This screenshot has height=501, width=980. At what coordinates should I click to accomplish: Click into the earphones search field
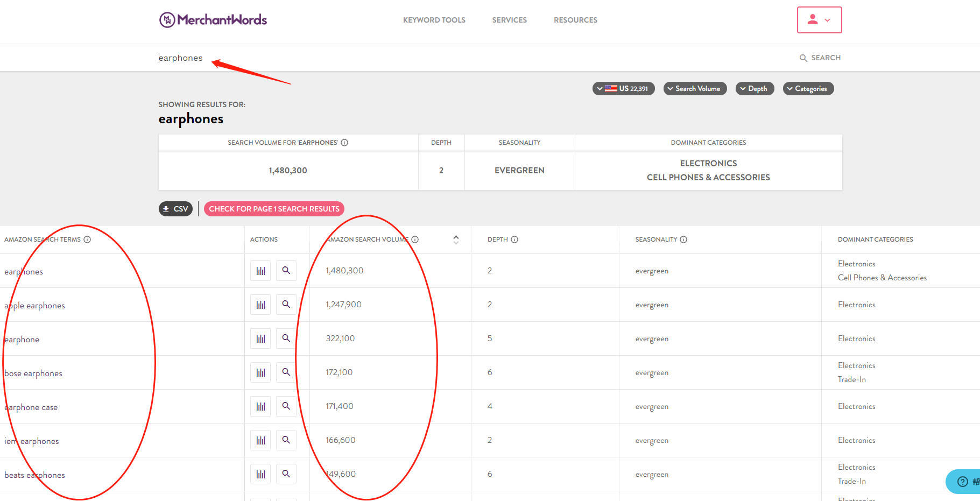click(474, 58)
